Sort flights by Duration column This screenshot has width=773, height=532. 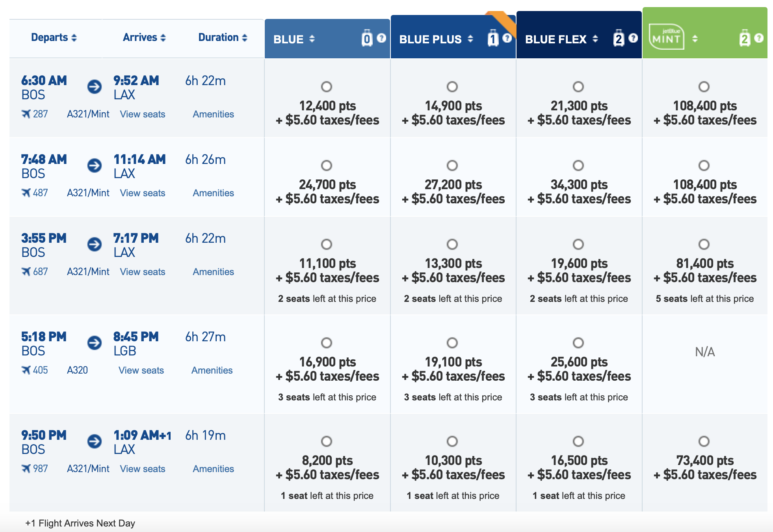coord(223,37)
